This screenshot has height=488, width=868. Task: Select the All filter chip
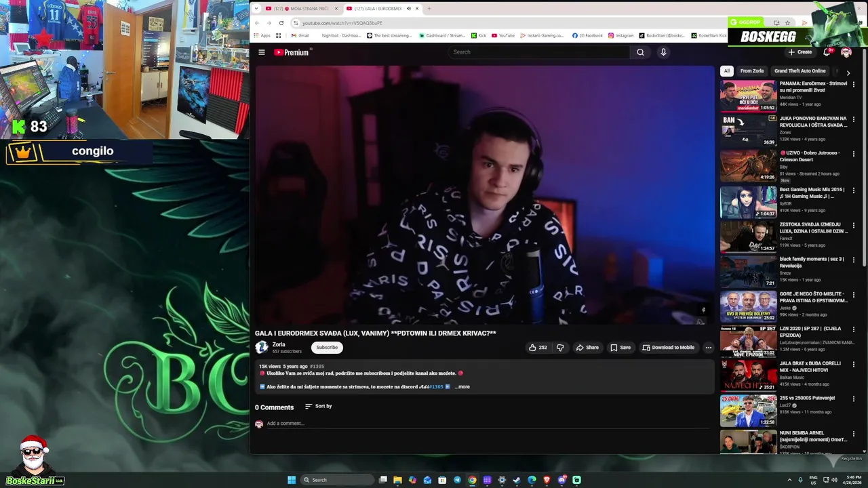pos(726,71)
